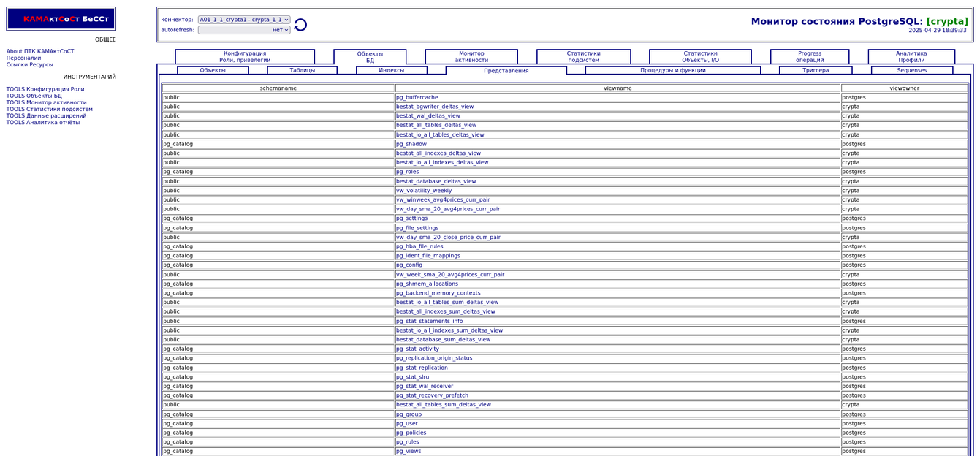
Task: Open the pg_buffercache view link
Action: 417,97
